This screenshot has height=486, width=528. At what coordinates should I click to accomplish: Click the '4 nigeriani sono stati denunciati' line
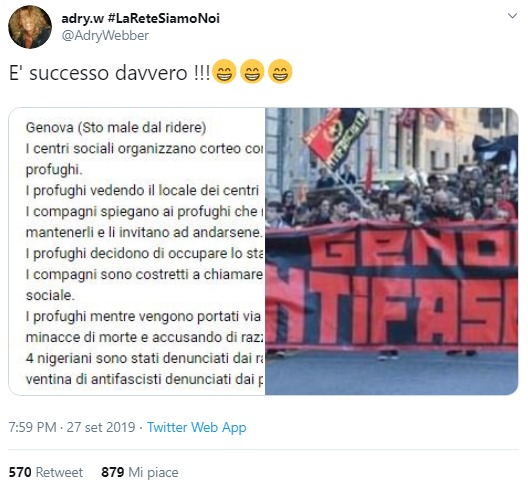[x=145, y=358]
